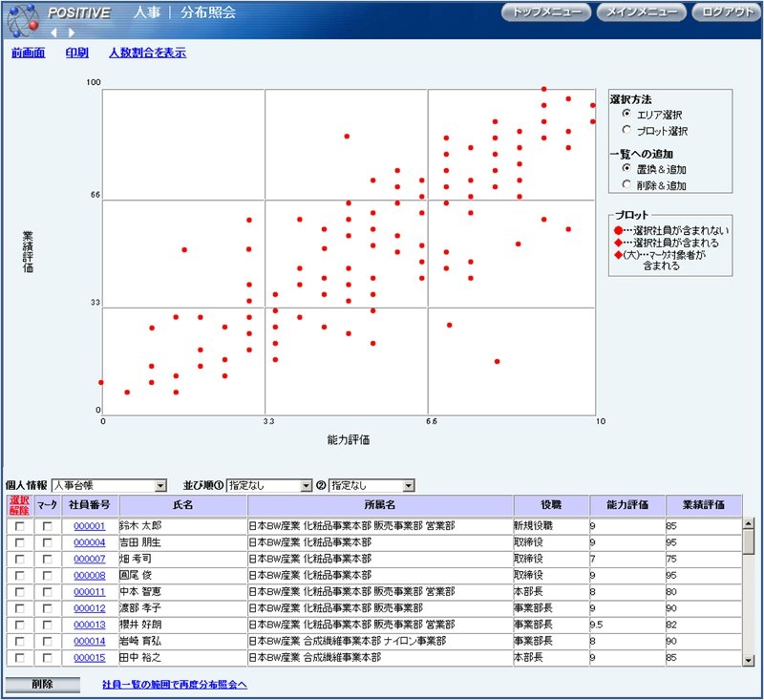Open employee number 000014 link
Screen dimensions: 764x700
(90, 642)
